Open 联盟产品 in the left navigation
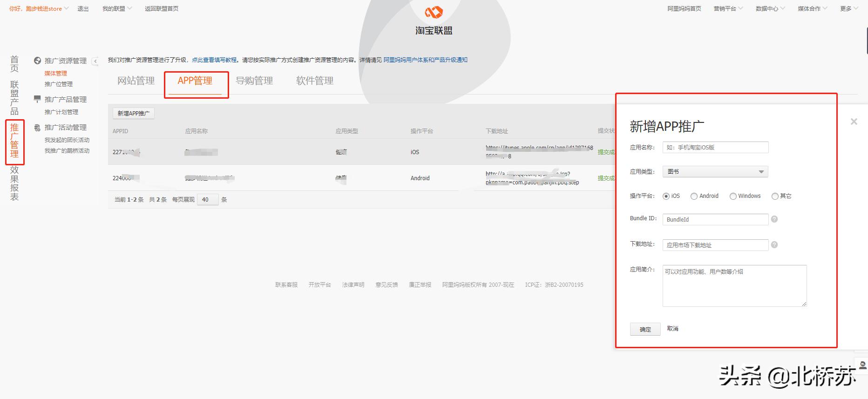Viewport: 868px width, 399px height. click(14, 98)
